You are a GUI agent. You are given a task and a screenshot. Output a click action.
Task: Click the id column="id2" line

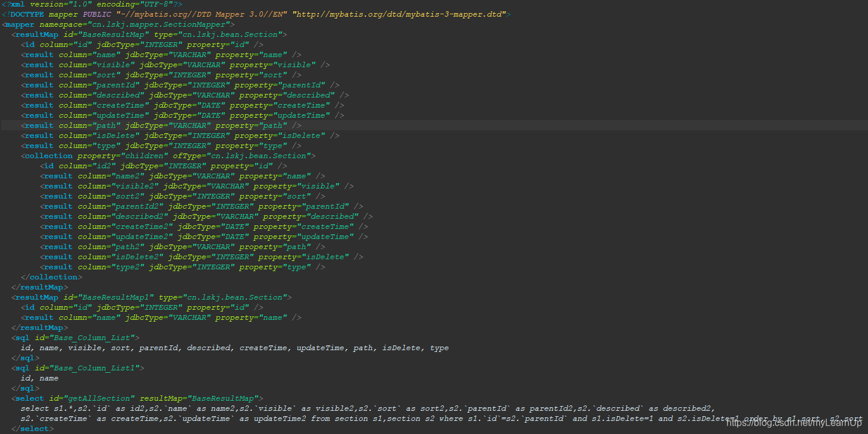click(x=163, y=166)
